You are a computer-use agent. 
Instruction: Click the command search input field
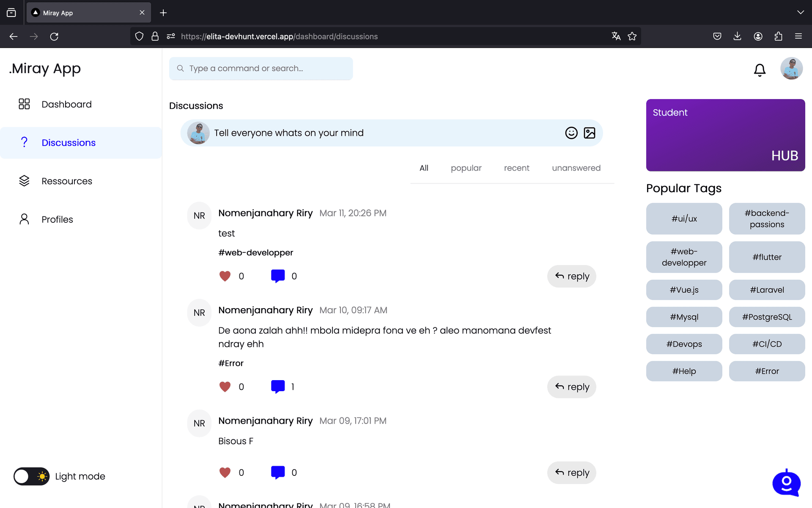click(261, 68)
